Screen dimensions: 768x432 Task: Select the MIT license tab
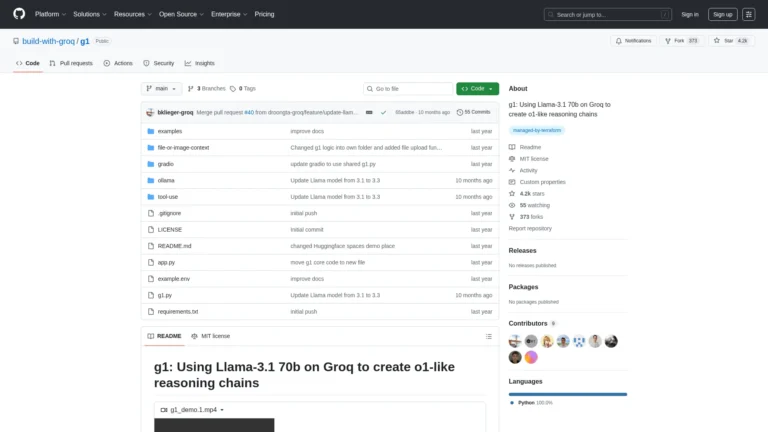(x=211, y=336)
